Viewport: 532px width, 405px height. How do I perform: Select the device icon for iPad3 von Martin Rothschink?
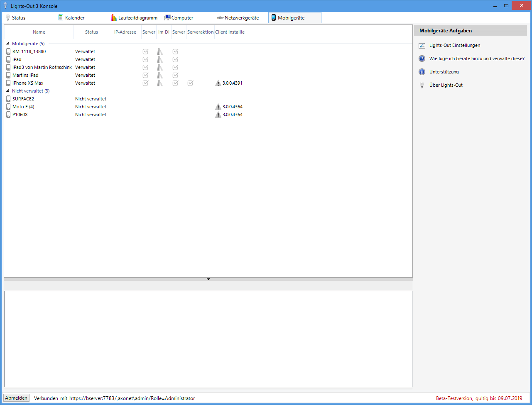point(8,67)
